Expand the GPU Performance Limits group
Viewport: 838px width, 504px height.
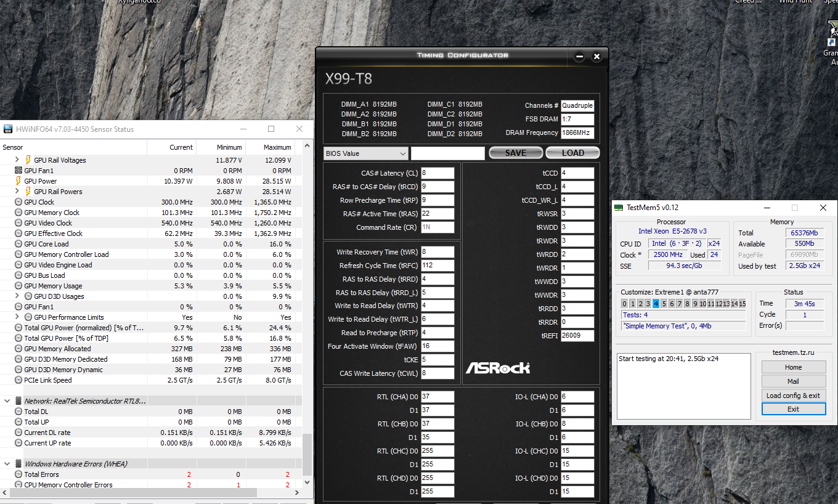[x=17, y=317]
